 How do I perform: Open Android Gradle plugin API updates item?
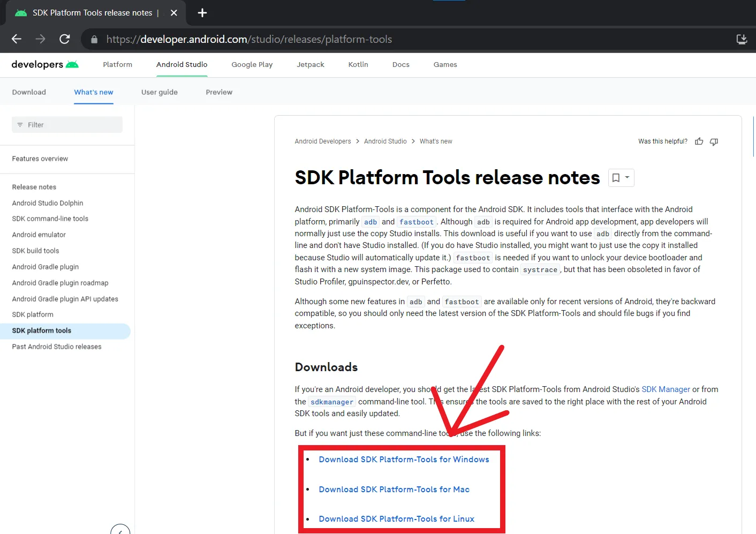coord(65,299)
